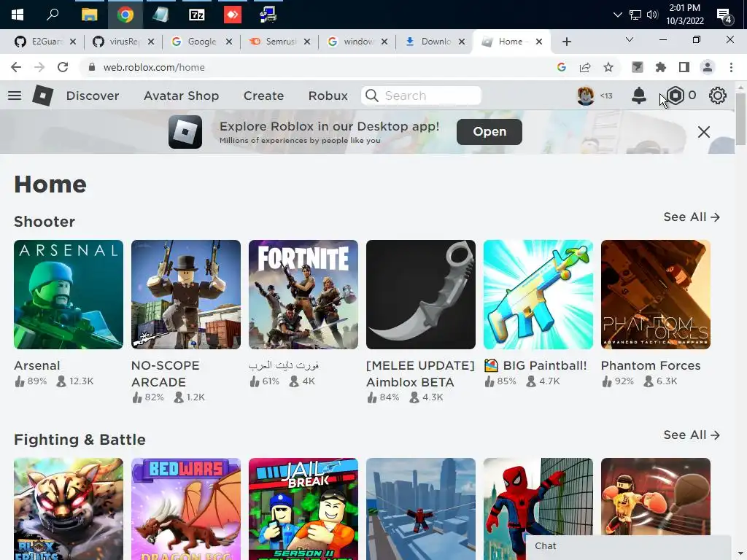Open the Aimblox BETA knife thumbnail
The width and height of the screenshot is (747, 560).
pyautogui.click(x=421, y=295)
